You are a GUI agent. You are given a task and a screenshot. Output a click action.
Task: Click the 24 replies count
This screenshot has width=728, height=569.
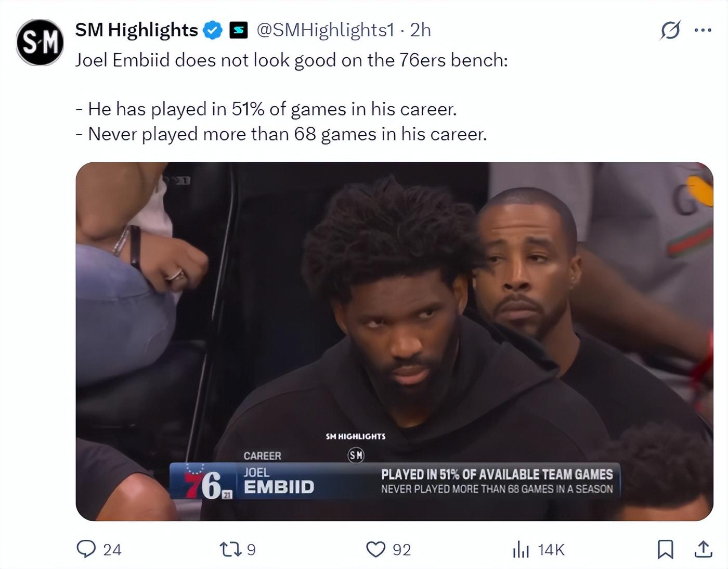(x=112, y=550)
